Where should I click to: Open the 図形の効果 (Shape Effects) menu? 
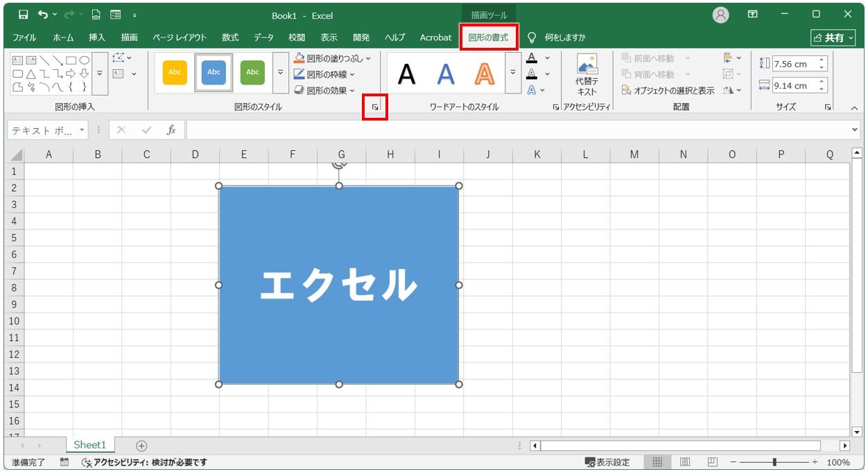pos(324,90)
